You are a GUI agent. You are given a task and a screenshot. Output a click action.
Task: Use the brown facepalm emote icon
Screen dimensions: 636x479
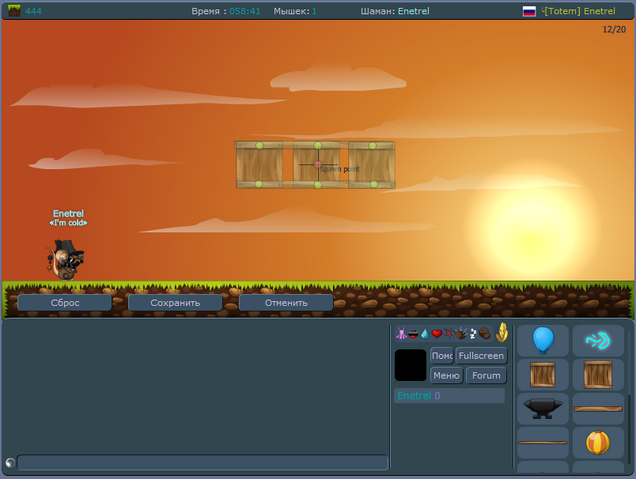pyautogui.click(x=485, y=333)
